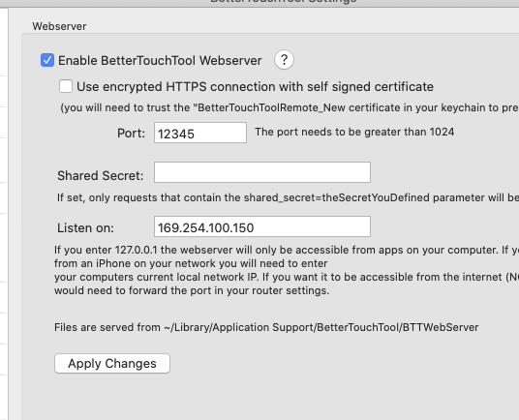This screenshot has width=519, height=420.
Task: Click the Webserver section heading
Action: click(59, 26)
